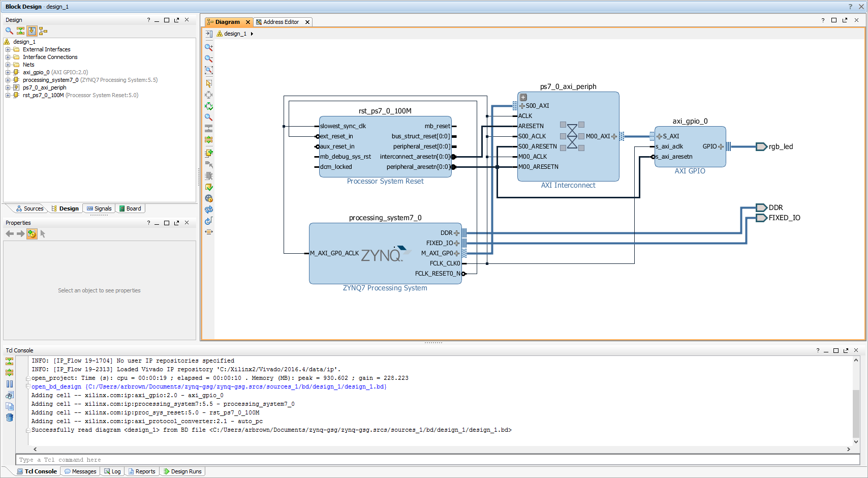Click the Properties back arrow button
Screen dimensions: 868x478
tap(10, 234)
